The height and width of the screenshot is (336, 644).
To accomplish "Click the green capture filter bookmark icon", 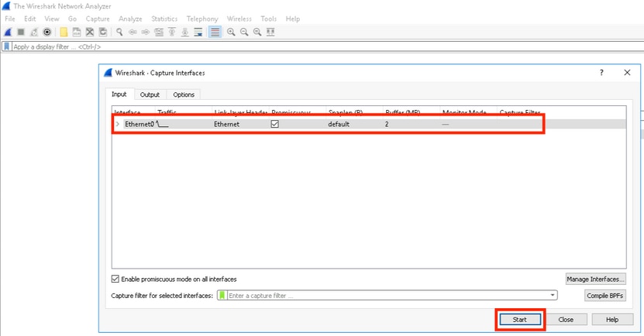I will (222, 296).
